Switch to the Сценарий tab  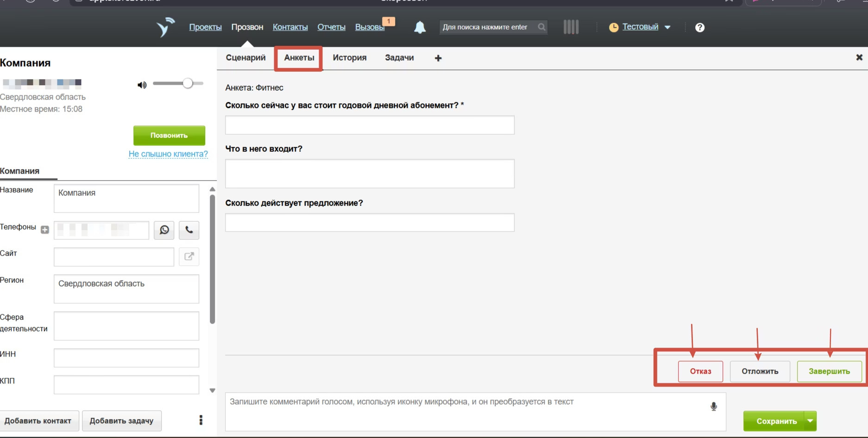[245, 58]
